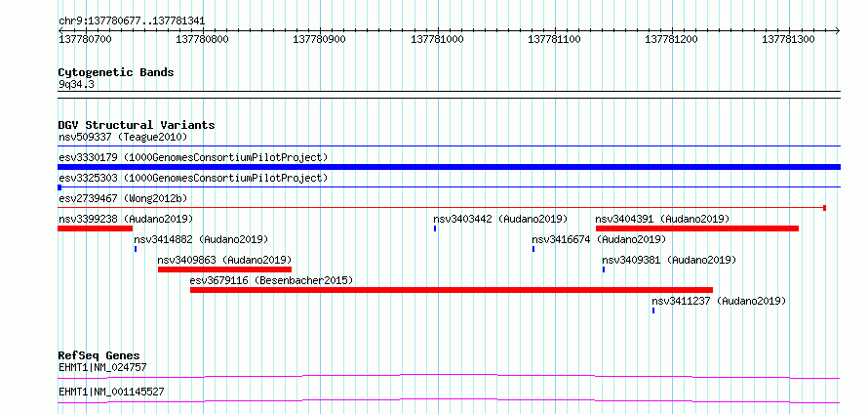868x414 pixels.
Task: Click the red bar under nsv3409863
Action: pos(224,269)
